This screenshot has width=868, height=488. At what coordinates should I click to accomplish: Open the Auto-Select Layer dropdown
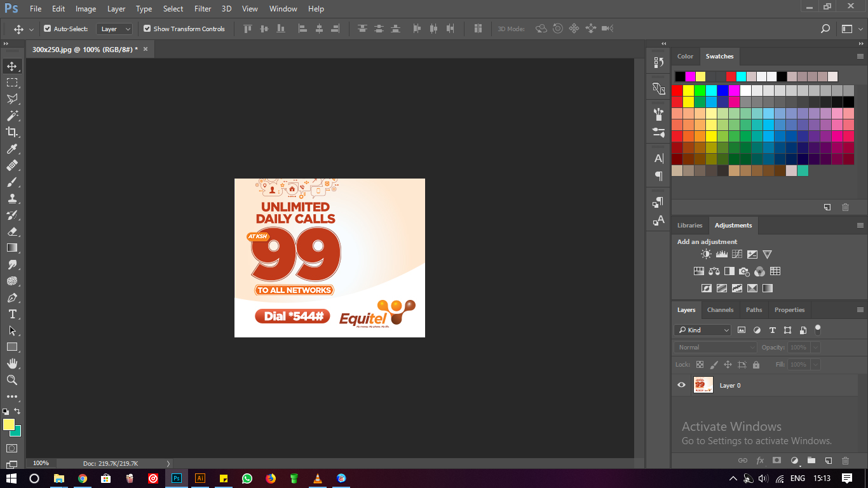point(114,29)
